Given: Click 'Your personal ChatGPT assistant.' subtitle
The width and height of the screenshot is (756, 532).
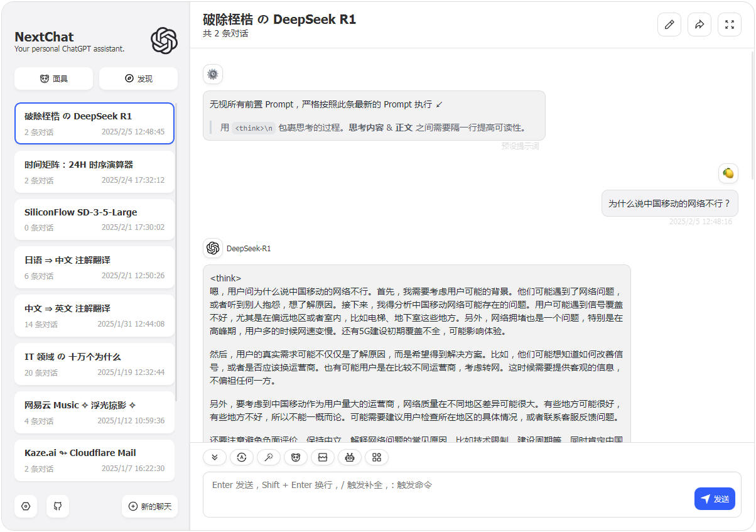Looking at the screenshot, I should pos(69,48).
